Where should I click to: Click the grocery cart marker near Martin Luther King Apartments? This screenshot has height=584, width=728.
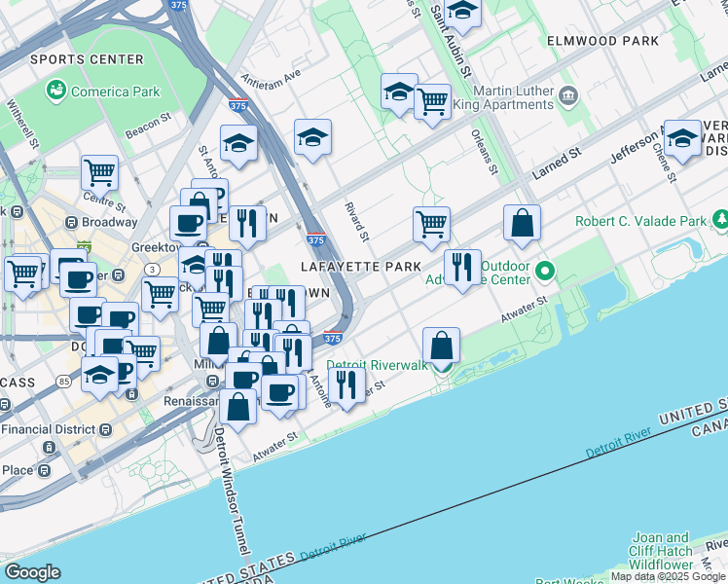[432, 102]
